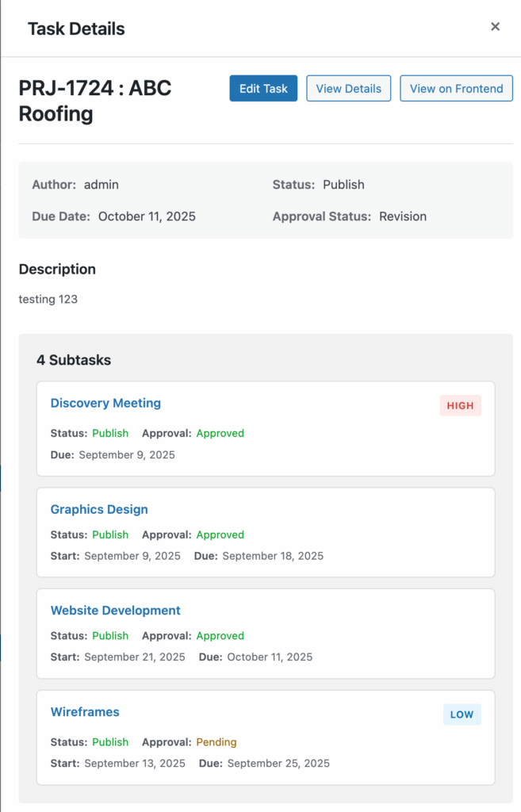521x812 pixels.
Task: Click the Edit Task button
Action: pos(263,89)
